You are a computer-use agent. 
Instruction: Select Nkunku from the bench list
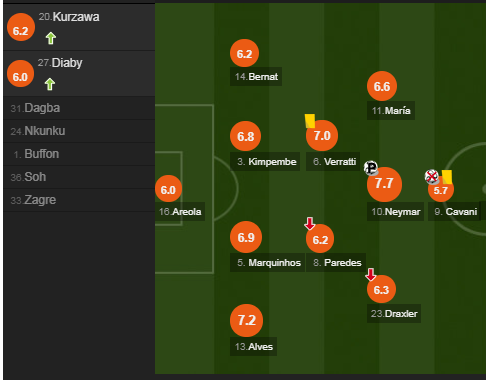79,131
